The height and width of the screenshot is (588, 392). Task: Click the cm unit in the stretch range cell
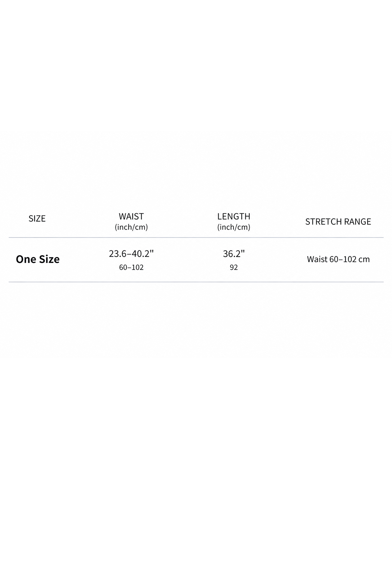364,259
